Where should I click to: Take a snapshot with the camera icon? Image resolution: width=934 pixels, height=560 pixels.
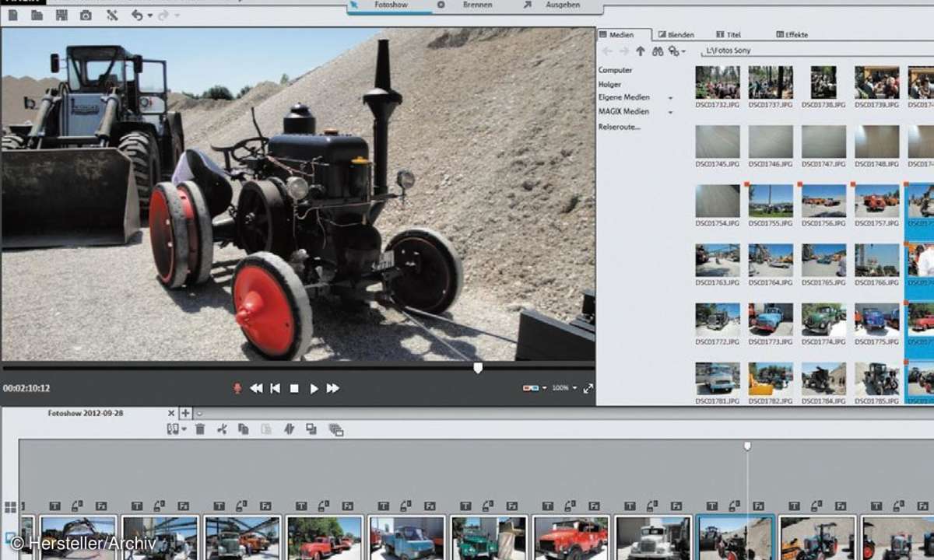(86, 15)
